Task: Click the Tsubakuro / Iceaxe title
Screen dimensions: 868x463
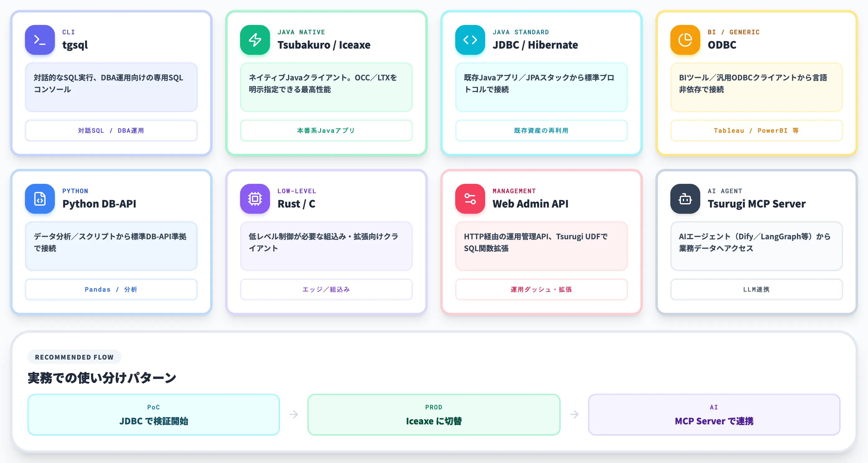Action: [324, 45]
